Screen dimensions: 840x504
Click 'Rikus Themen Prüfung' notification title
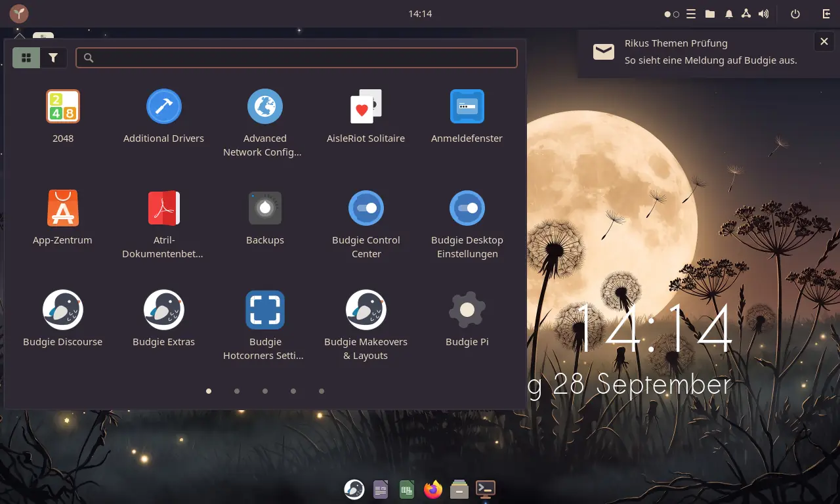pos(676,43)
